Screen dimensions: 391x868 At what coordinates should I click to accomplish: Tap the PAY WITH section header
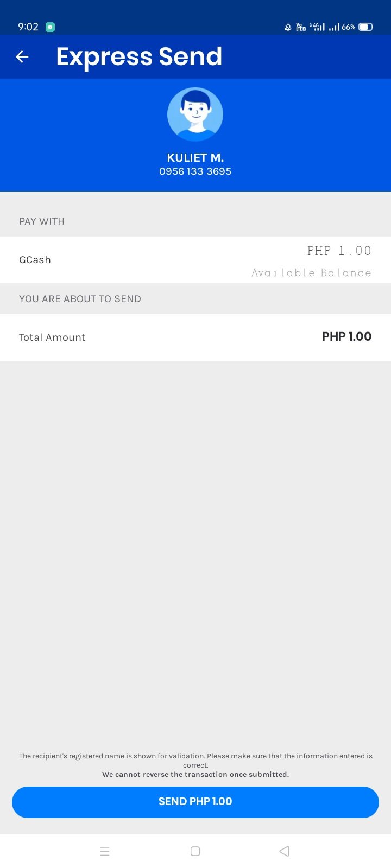point(42,221)
